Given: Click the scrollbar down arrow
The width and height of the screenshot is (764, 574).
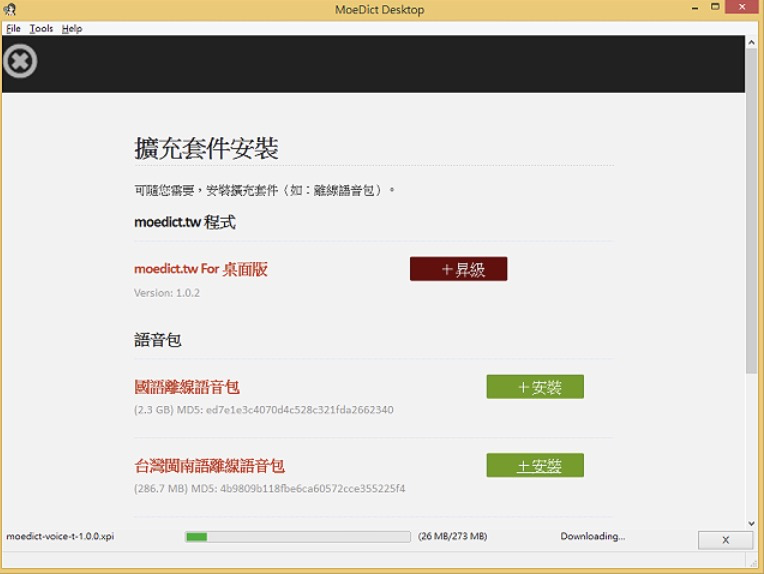Looking at the screenshot, I should (752, 523).
